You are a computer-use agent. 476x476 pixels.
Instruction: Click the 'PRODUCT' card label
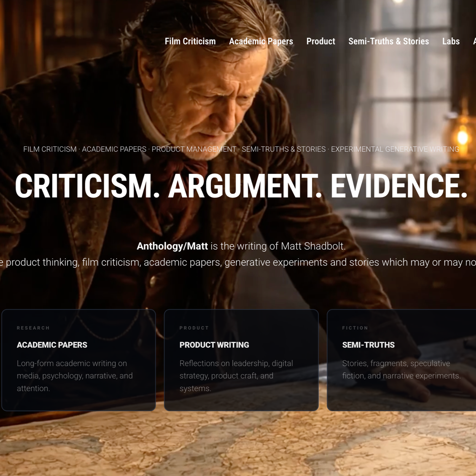[194, 328]
